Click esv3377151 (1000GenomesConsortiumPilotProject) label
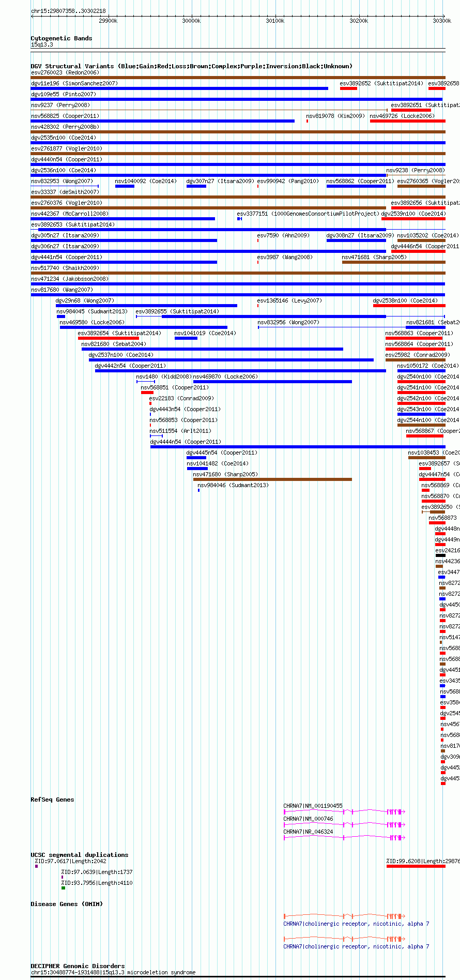The width and height of the screenshot is (460, 980). coord(308,214)
